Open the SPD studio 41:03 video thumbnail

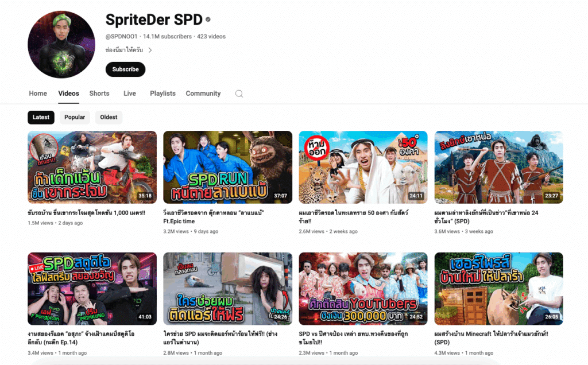tap(92, 289)
